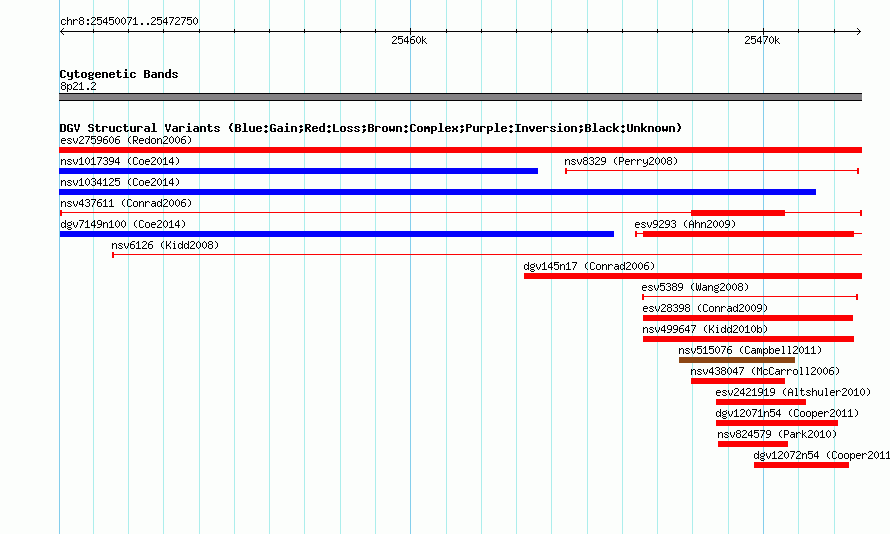This screenshot has width=890, height=534.
Task: Click the dgv7149n100 (Coe2014) label
Action: click(123, 224)
